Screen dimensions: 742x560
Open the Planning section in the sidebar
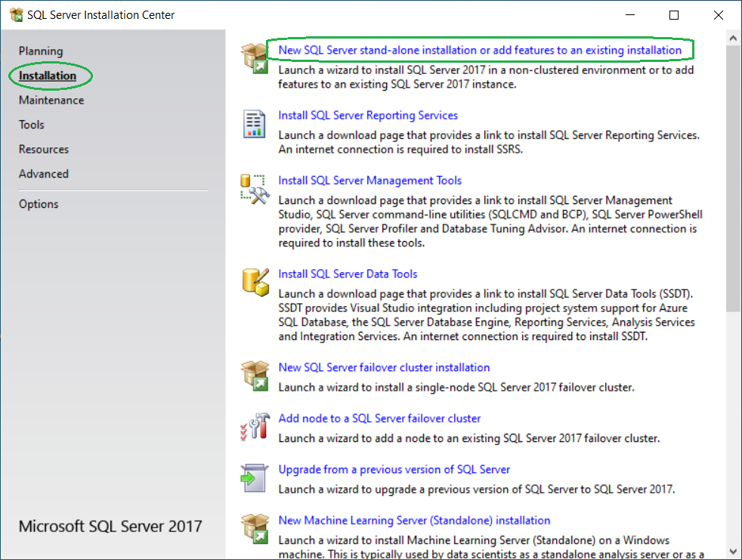tap(41, 51)
